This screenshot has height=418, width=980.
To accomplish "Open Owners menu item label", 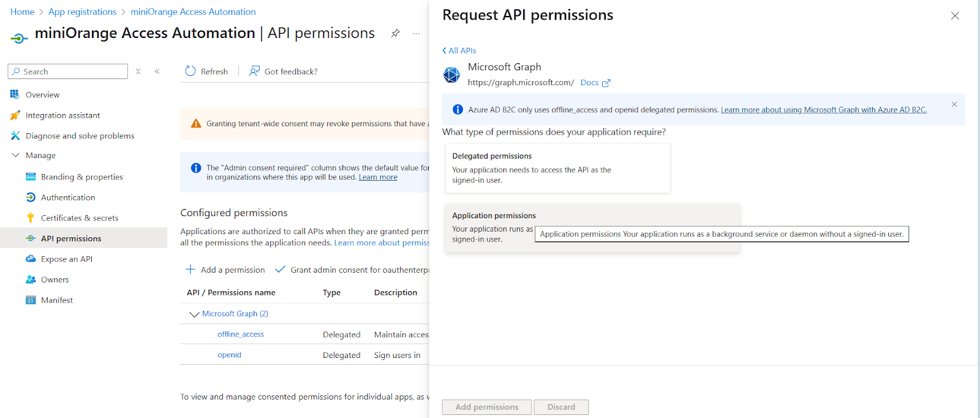I will pos(55,279).
